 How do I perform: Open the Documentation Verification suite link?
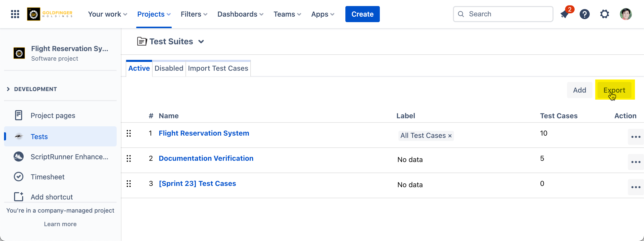pyautogui.click(x=206, y=158)
